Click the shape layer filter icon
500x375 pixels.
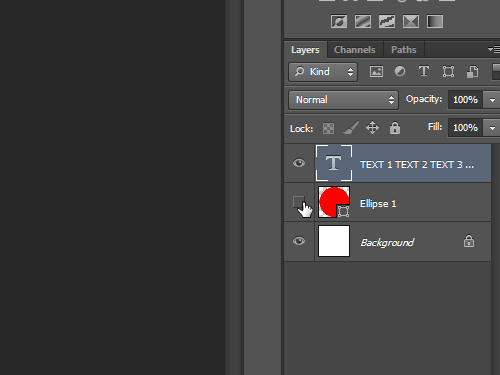[x=448, y=72]
